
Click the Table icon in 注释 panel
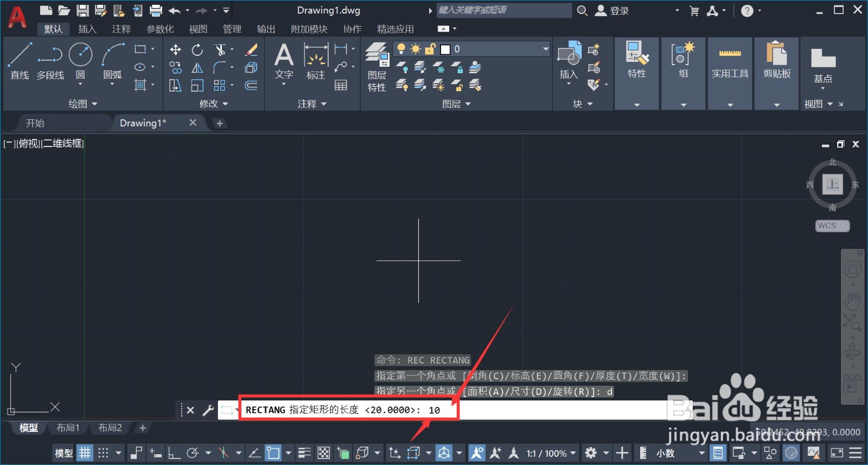(x=341, y=85)
